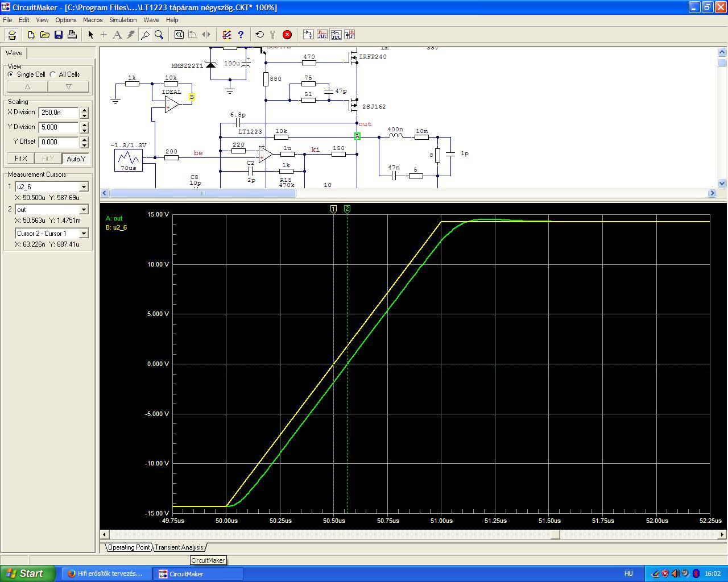Open the Simulation menu

coord(123,20)
